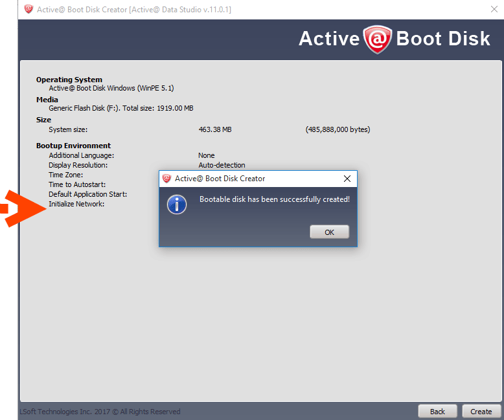The width and height of the screenshot is (504, 420).
Task: Click the 'Initialize Network:' label
Action: pyautogui.click(x=76, y=204)
